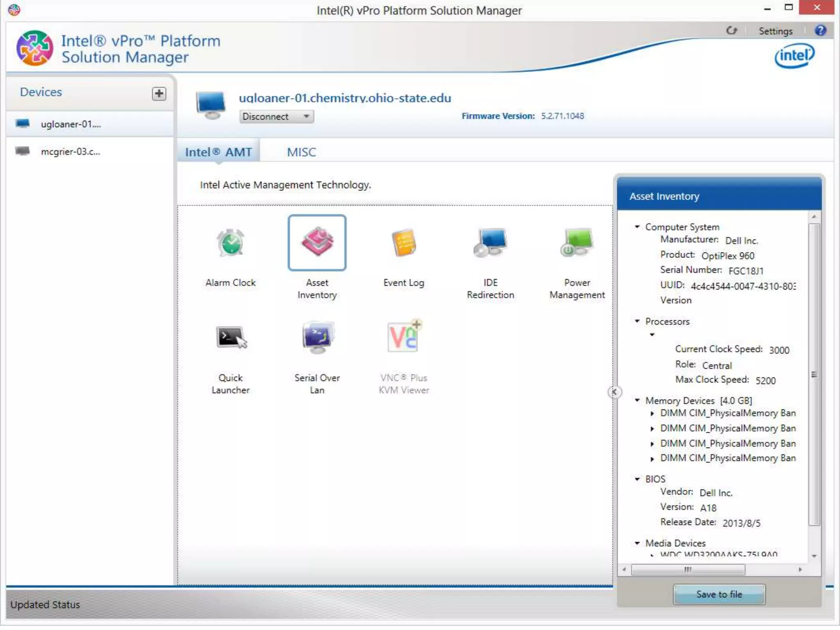The height and width of the screenshot is (630, 840).
Task: Click the scroll right arrow in Asset Inventory
Action: pyautogui.click(x=800, y=569)
